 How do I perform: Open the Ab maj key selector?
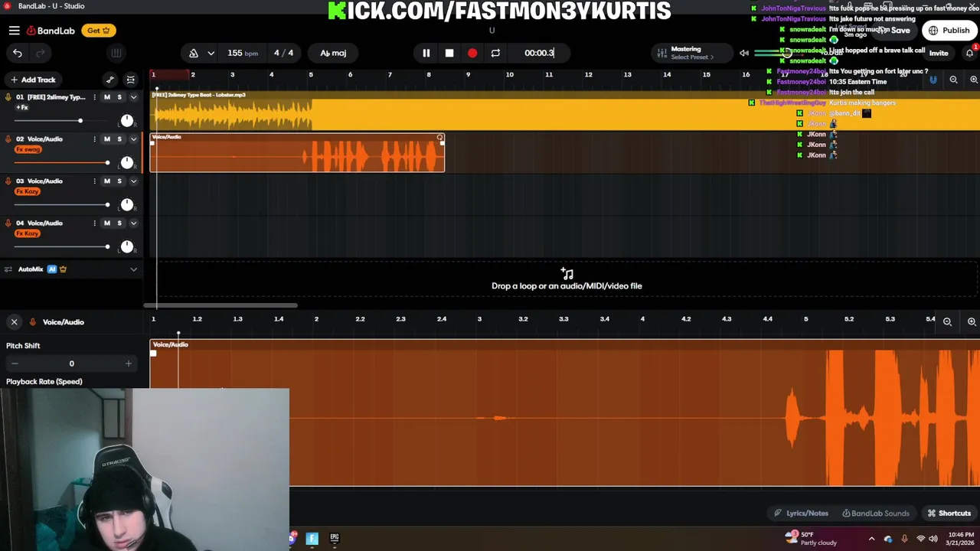(333, 53)
